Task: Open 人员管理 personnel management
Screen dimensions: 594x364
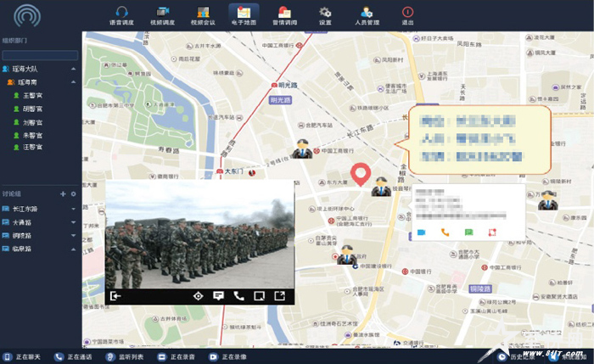Action: [366, 15]
